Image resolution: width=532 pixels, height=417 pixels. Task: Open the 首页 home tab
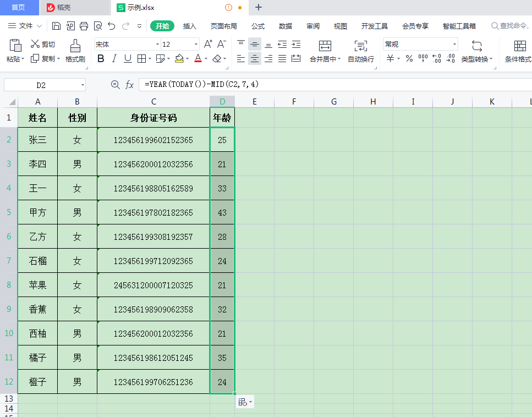[18, 8]
